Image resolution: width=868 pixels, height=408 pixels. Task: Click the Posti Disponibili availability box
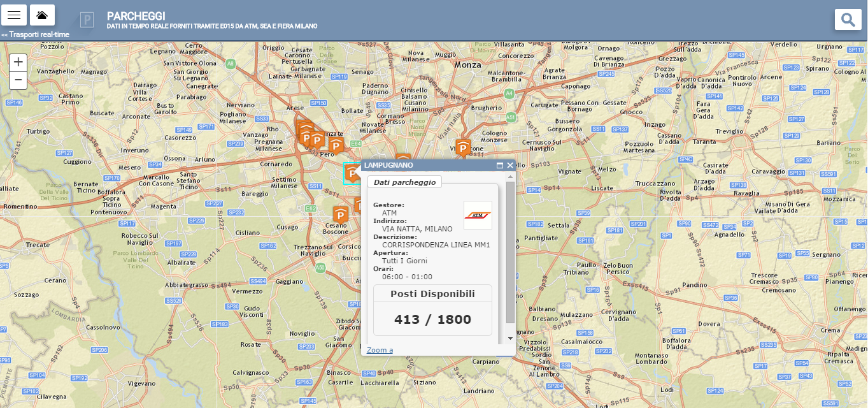click(x=432, y=310)
